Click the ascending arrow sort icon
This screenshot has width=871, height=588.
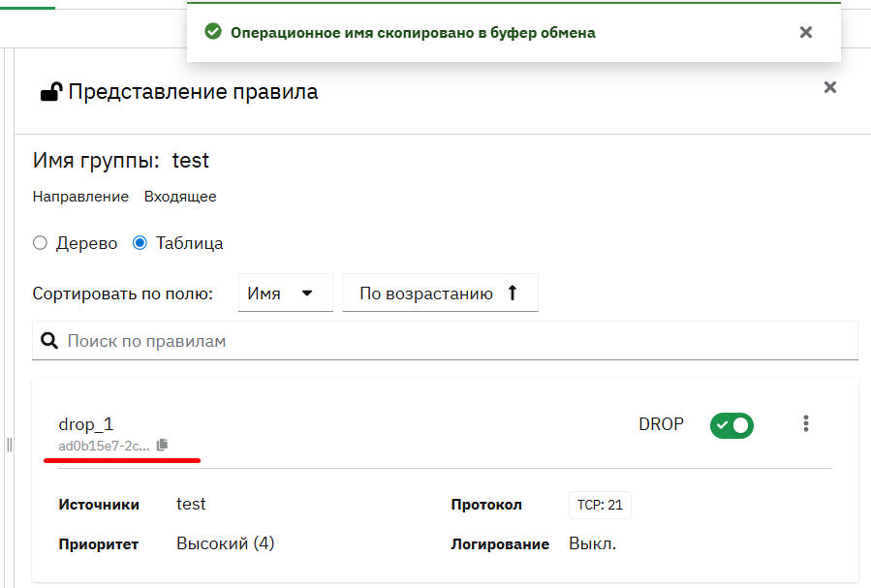point(513,293)
